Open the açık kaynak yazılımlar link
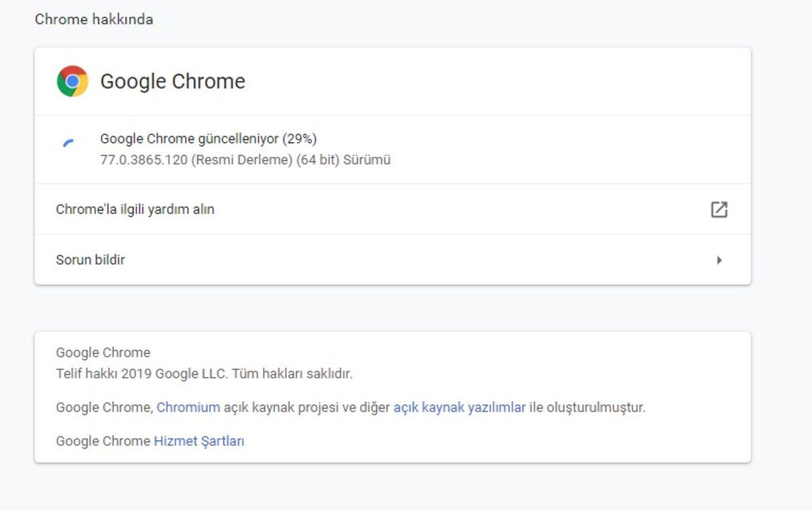The image size is (812, 511). coord(460,407)
